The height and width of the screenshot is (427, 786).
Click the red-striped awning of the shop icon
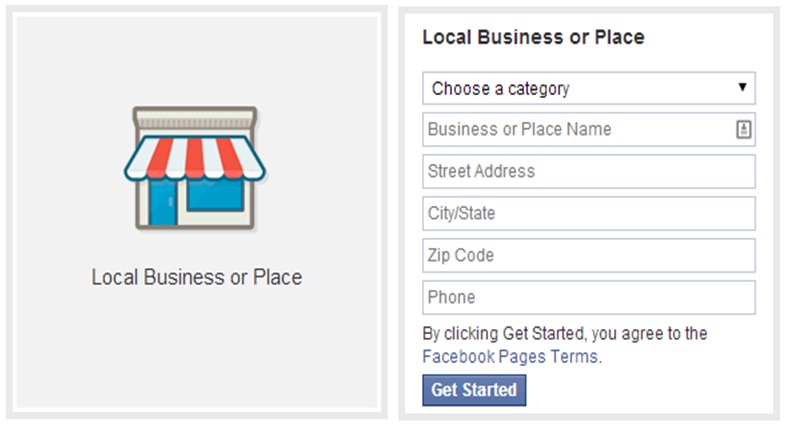[x=195, y=157]
